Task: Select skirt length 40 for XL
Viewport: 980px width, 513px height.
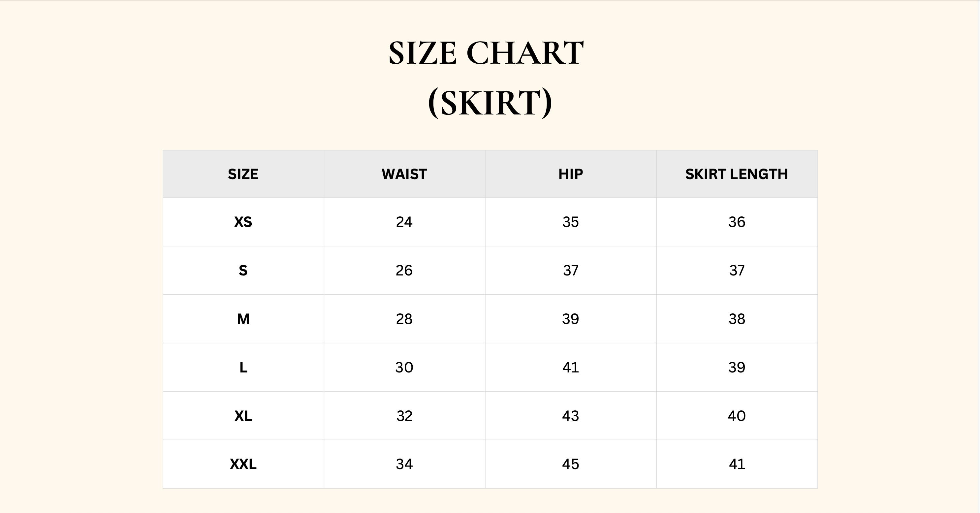Action: click(737, 416)
